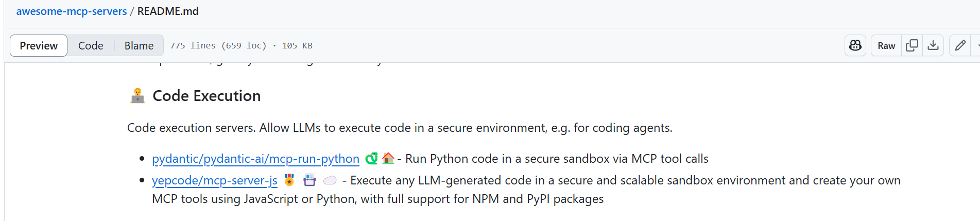Click the house emoji beside pydantic entry

pos(388,158)
